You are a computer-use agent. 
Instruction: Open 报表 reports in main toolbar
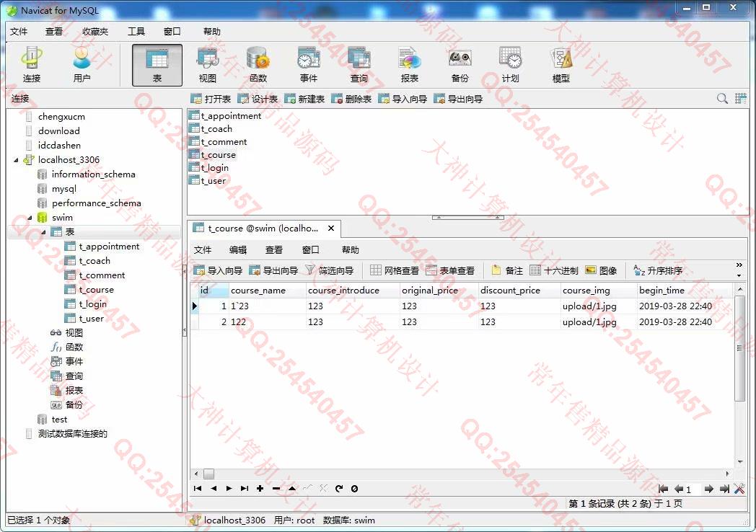(409, 65)
